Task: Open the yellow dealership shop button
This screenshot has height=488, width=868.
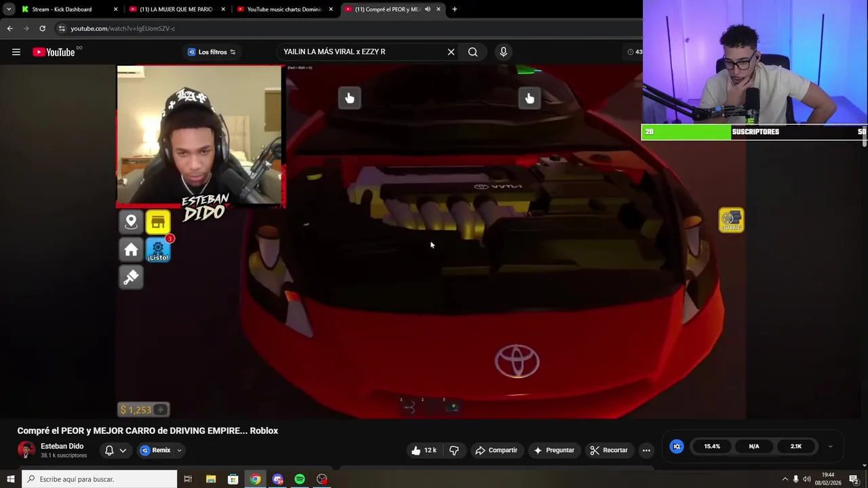Action: point(158,222)
